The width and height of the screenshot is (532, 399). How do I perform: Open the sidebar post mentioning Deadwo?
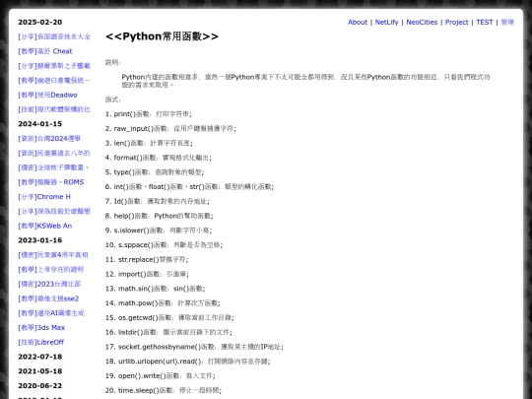click(47, 95)
